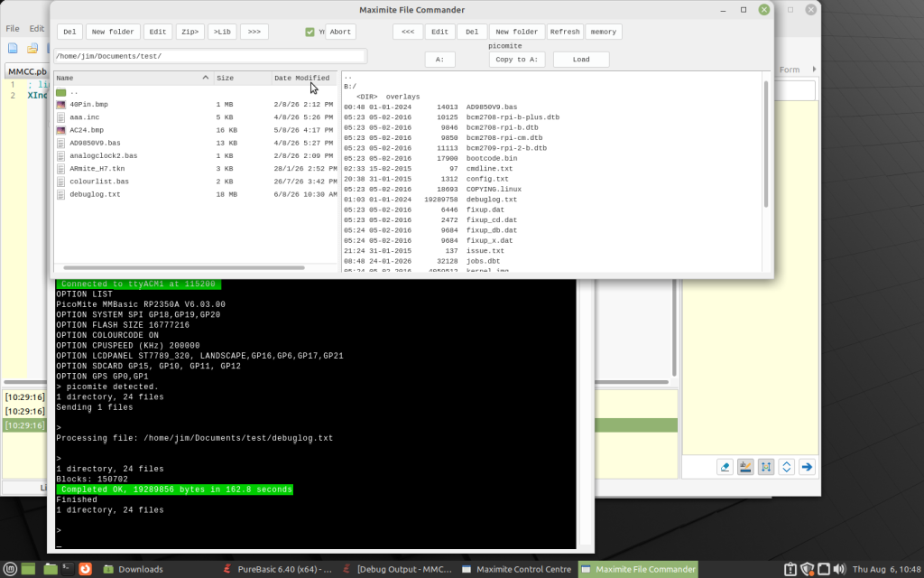Select ARmite_H7.tkn in local file list
The width and height of the screenshot is (924, 578).
click(196, 169)
